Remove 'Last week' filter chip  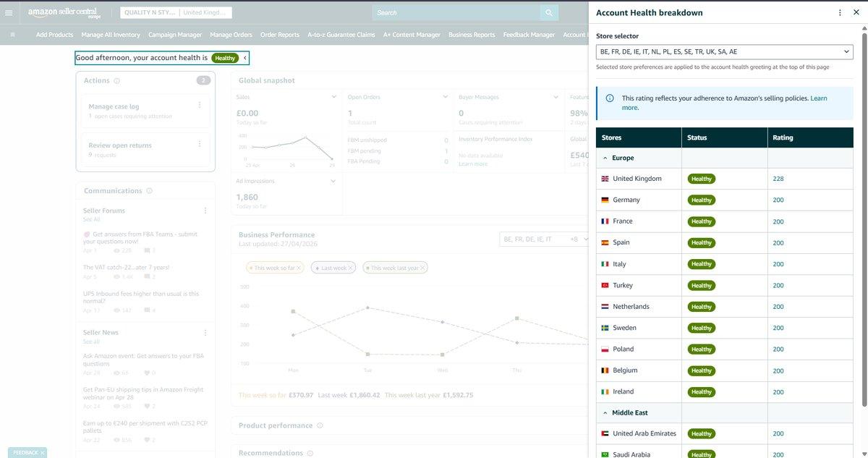click(351, 268)
